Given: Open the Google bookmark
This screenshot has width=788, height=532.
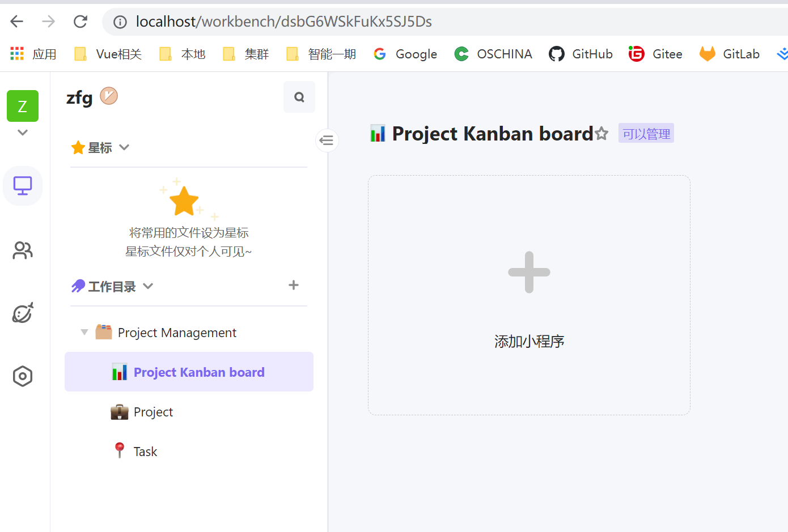Looking at the screenshot, I should [405, 54].
